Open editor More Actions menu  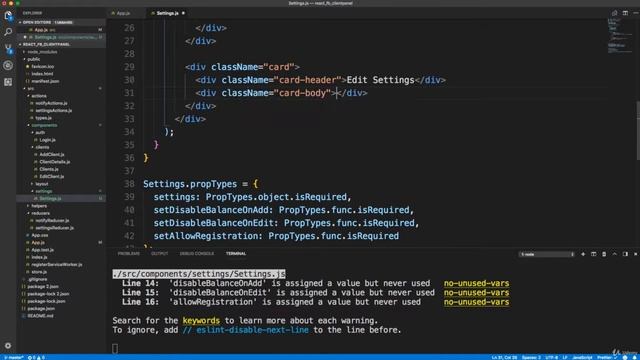[636, 13]
